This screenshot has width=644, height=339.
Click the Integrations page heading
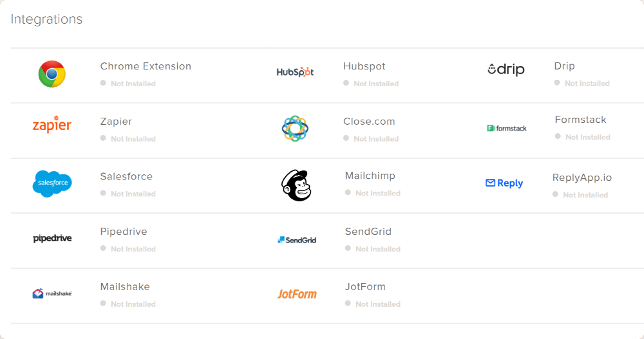tap(46, 19)
